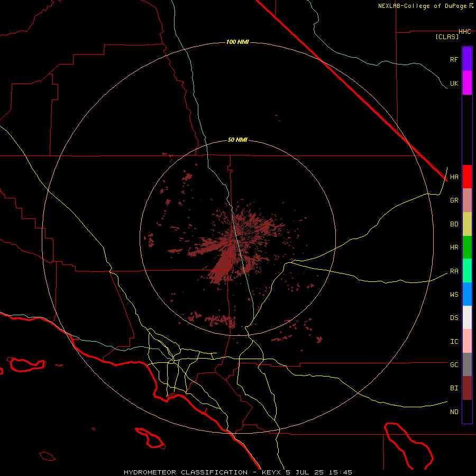The image size is (476, 476).
Task: Select the white DS legend swatch
Action: pyautogui.click(x=467, y=317)
